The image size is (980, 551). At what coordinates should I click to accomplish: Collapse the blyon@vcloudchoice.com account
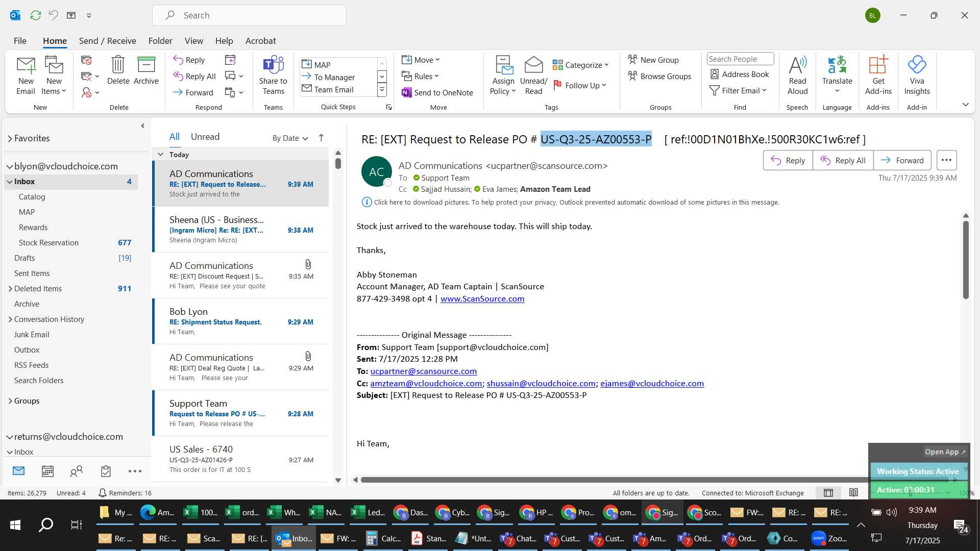pyautogui.click(x=9, y=166)
